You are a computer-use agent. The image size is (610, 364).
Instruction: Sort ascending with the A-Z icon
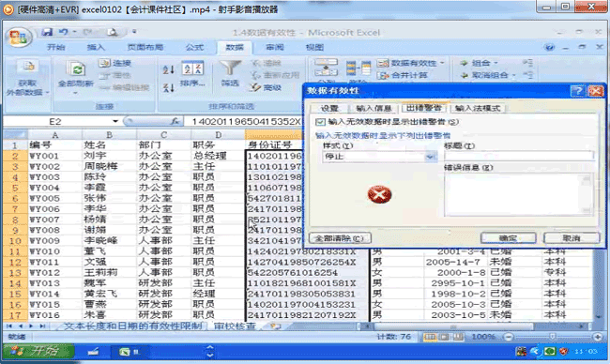[x=168, y=70]
